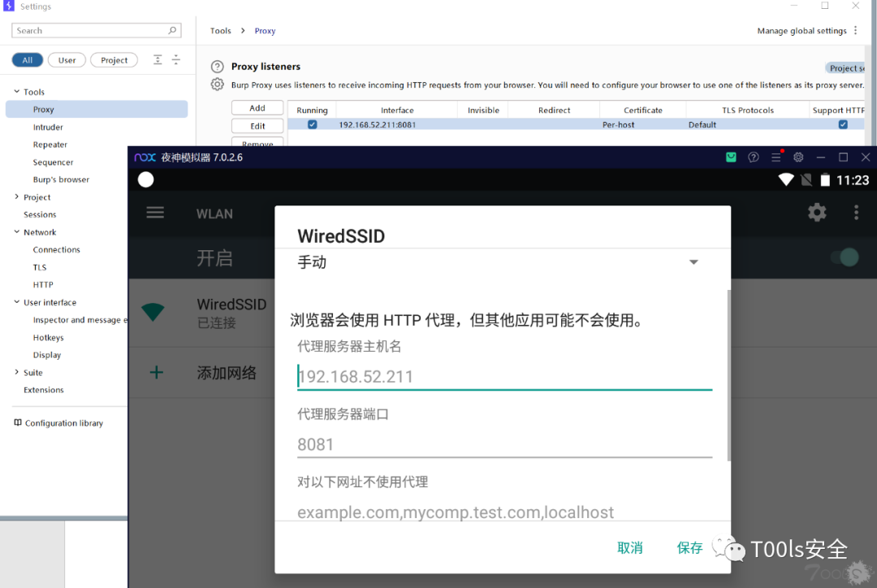Click Manage global settings

coord(801,31)
